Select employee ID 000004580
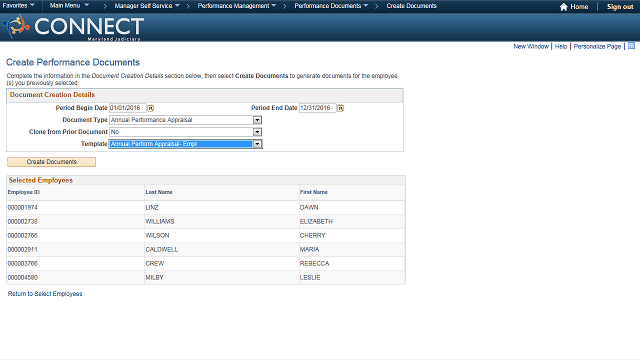Image resolution: width=640 pixels, height=360 pixels. [x=22, y=278]
